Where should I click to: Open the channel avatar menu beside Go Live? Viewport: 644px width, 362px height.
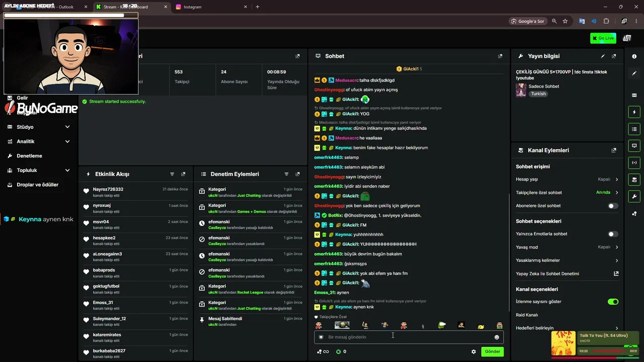pos(627,38)
